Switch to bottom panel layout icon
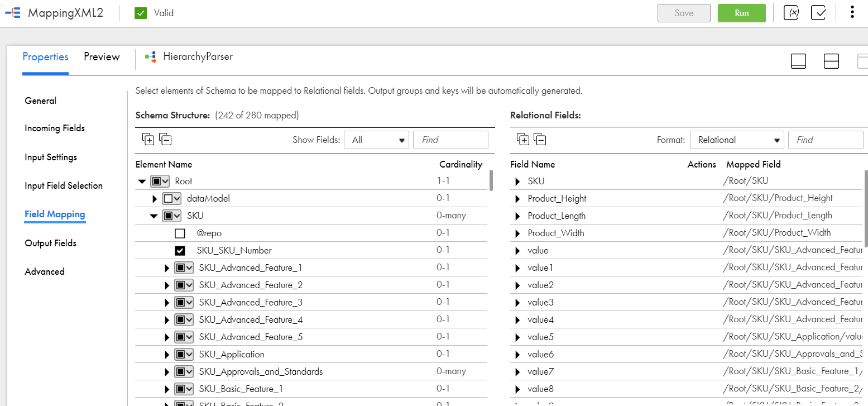The width and height of the screenshot is (868, 406). [x=798, y=61]
